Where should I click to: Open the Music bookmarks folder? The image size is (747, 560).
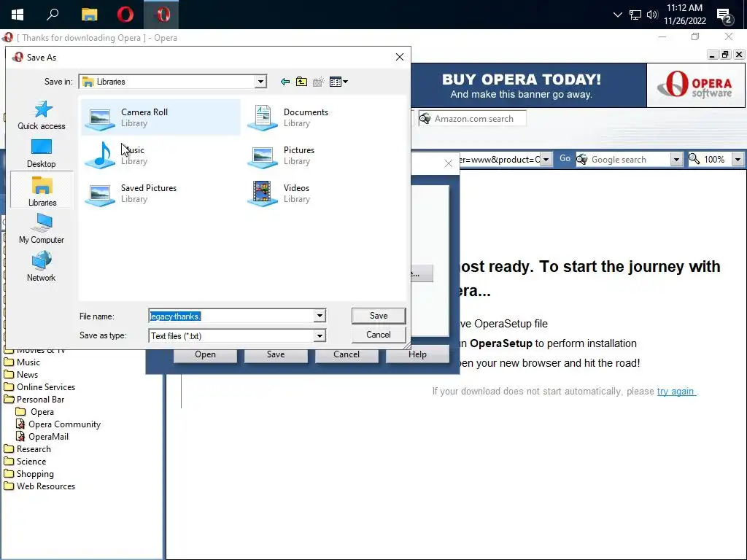[x=23, y=362]
